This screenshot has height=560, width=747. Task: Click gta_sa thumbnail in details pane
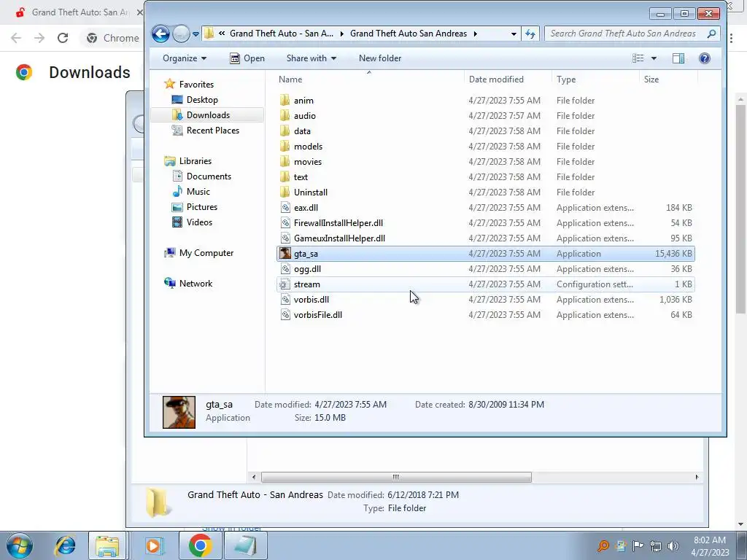click(x=179, y=412)
